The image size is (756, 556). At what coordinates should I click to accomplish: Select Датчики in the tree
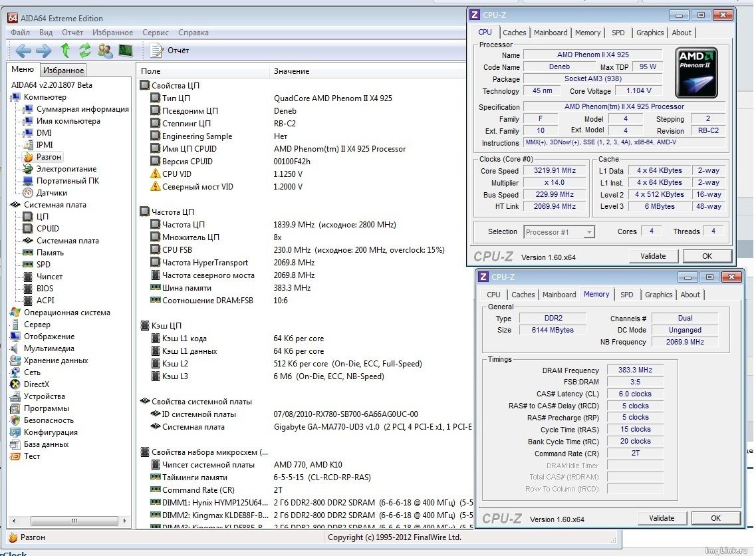coord(52,193)
